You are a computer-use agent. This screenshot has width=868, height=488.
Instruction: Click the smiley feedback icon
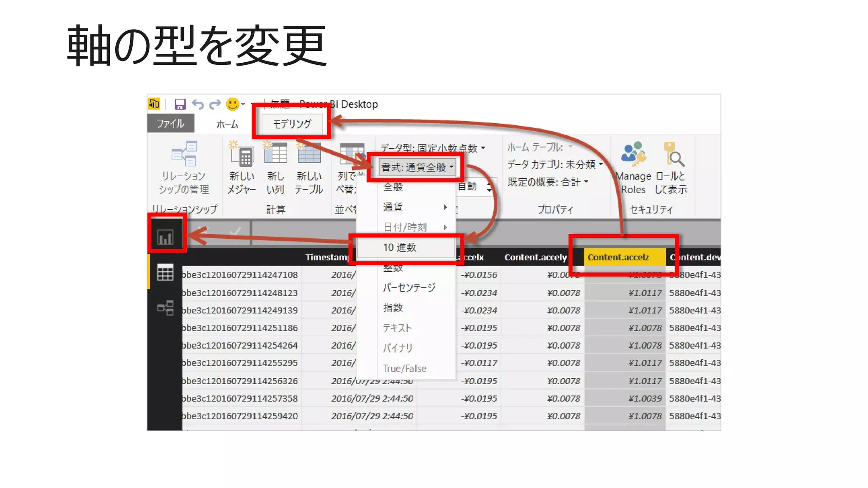[233, 104]
